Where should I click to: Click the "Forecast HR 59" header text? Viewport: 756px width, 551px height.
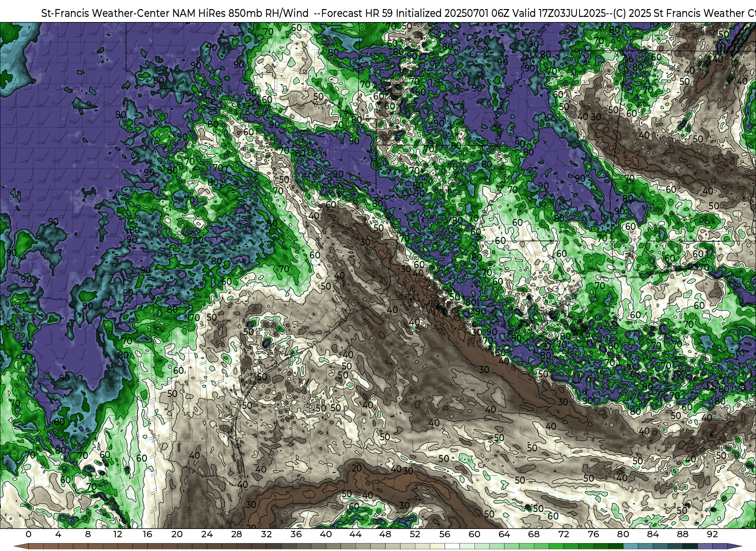click(357, 13)
